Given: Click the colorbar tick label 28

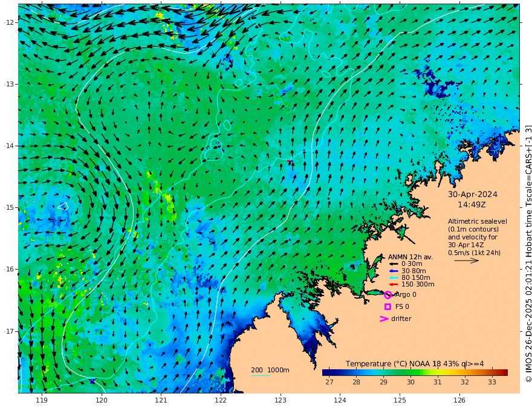Looking at the screenshot, I should 356,382.
